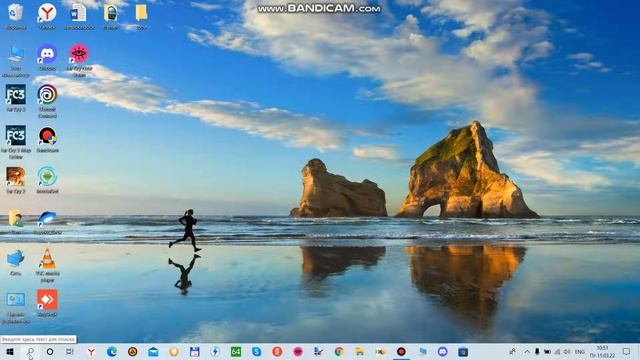Image resolution: width=640 pixels, height=360 pixels.
Task: Open the user folder on the desktop
Action: tap(16, 218)
